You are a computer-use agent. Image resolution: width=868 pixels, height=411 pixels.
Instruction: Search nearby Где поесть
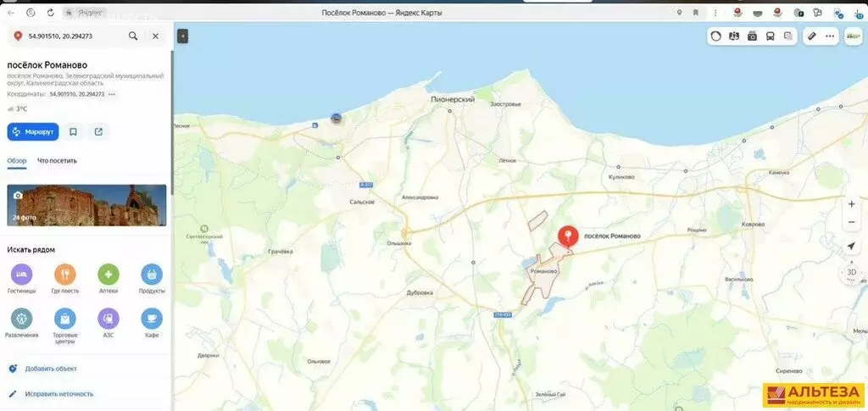64,279
